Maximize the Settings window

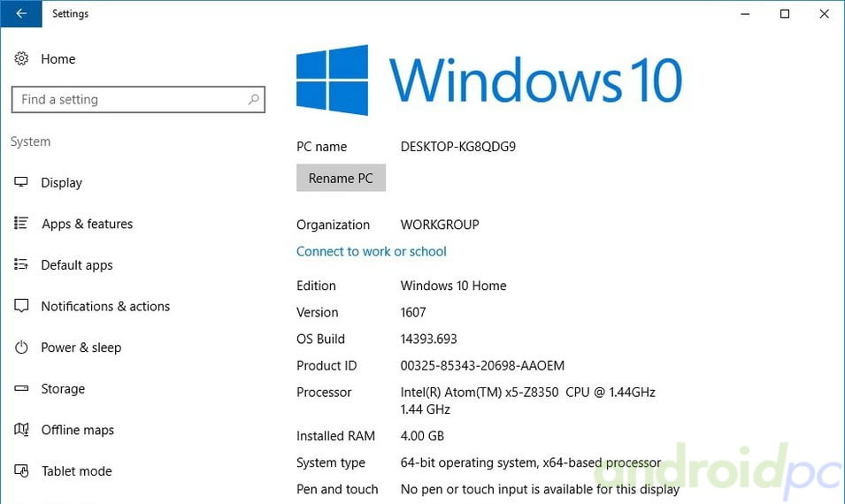[x=785, y=14]
